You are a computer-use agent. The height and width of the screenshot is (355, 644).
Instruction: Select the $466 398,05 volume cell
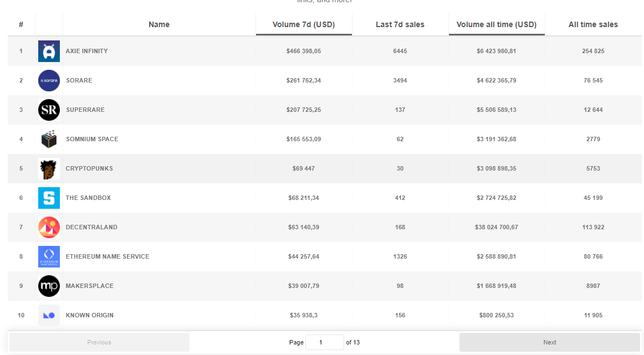click(x=304, y=51)
